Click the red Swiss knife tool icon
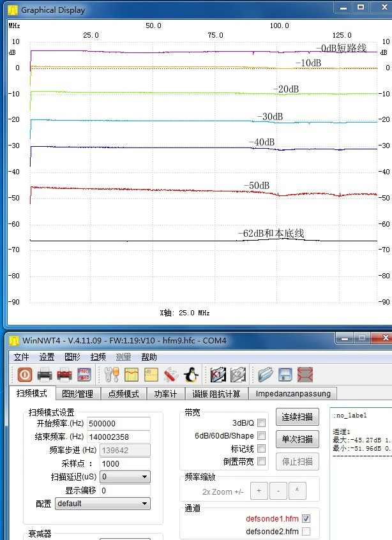 [x=171, y=375]
